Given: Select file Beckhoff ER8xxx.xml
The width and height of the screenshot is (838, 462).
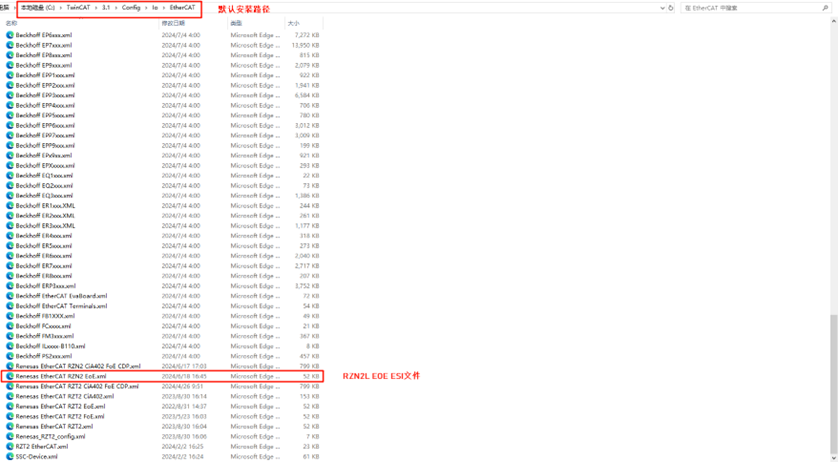Looking at the screenshot, I should [x=44, y=276].
